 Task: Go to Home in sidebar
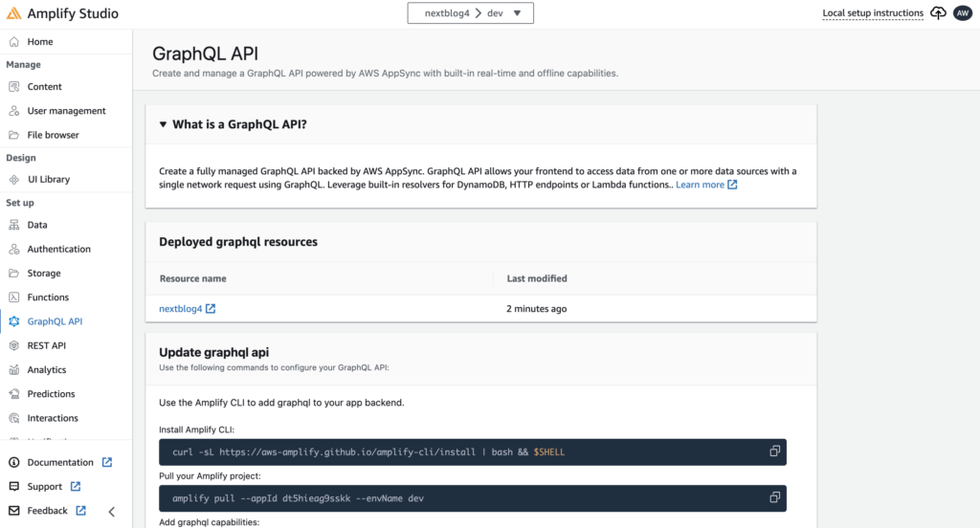pos(40,42)
